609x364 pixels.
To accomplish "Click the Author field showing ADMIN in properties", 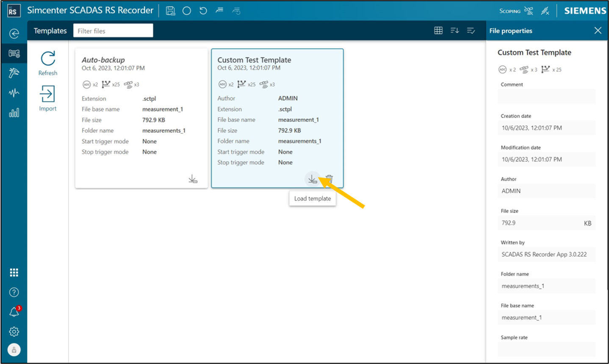I will point(546,191).
